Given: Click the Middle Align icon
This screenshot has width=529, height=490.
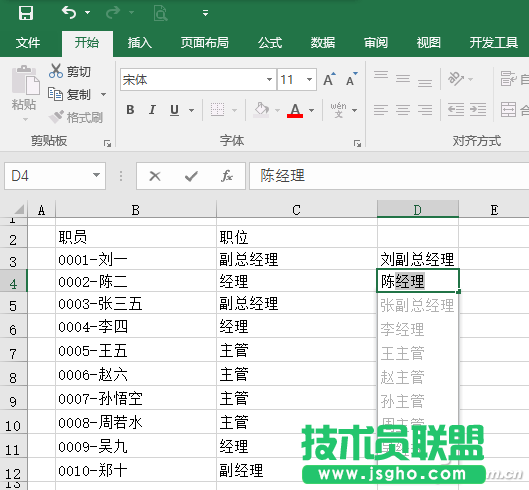Looking at the screenshot, I should (403, 79).
